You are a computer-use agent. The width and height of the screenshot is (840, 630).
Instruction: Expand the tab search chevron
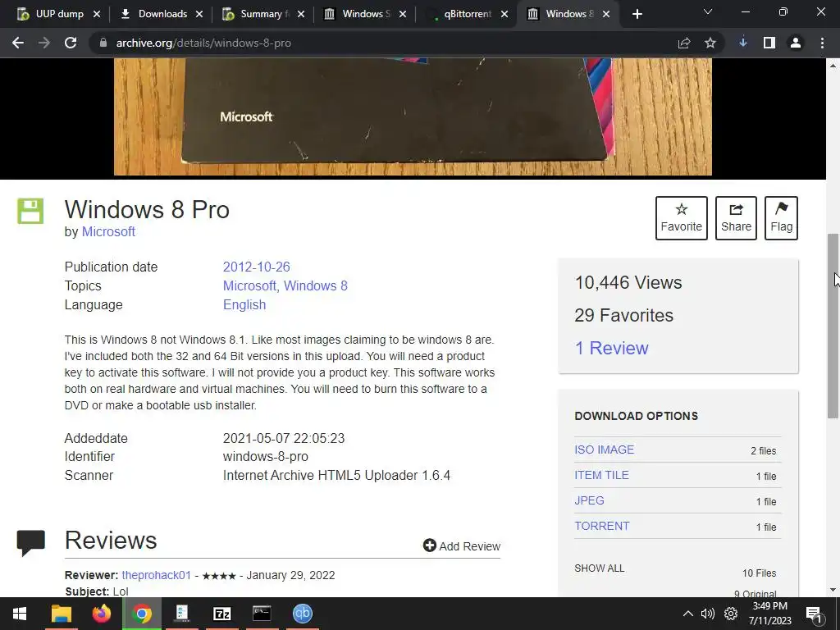(708, 11)
